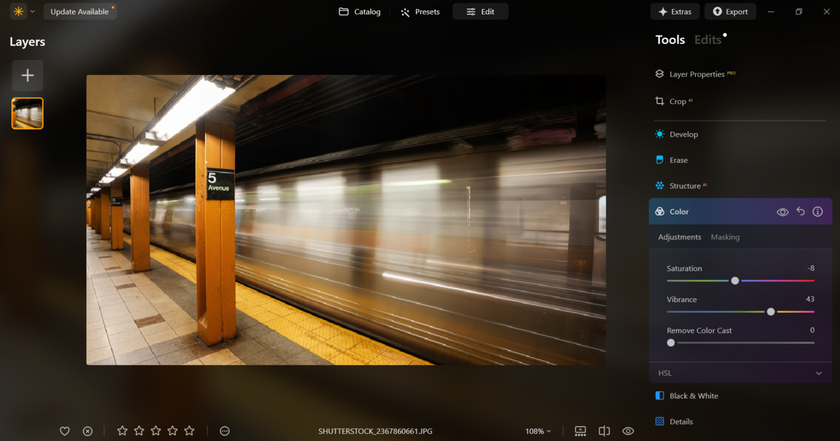Expand the HSL section
Image resolution: width=840 pixels, height=441 pixels.
[818, 373]
